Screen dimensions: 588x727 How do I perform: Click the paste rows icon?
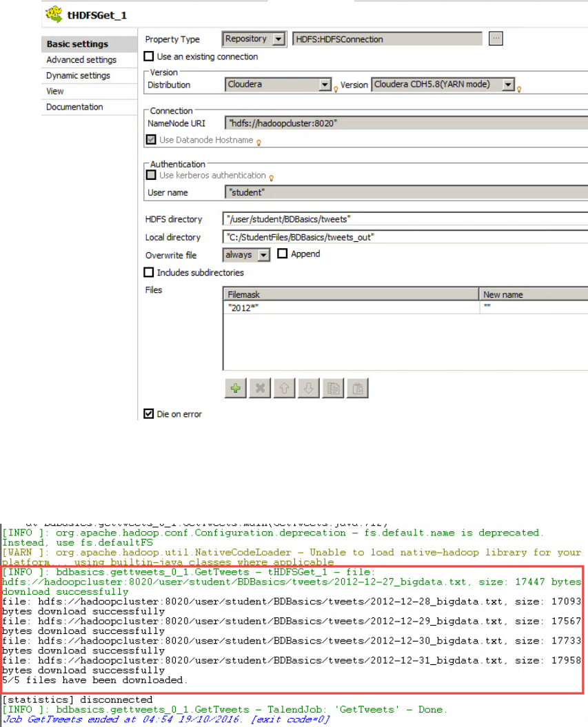356,389
